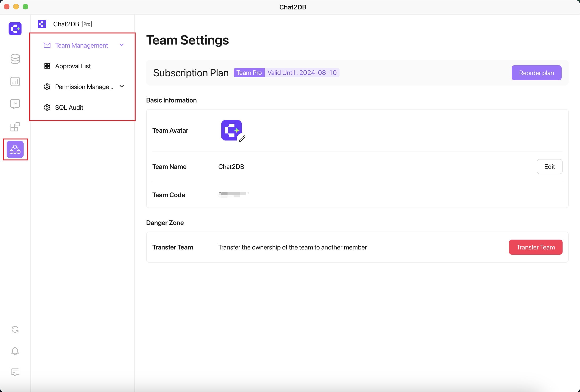Viewport: 580px width, 392px height.
Task: Minimize window with yellow button
Action: pos(16,7)
